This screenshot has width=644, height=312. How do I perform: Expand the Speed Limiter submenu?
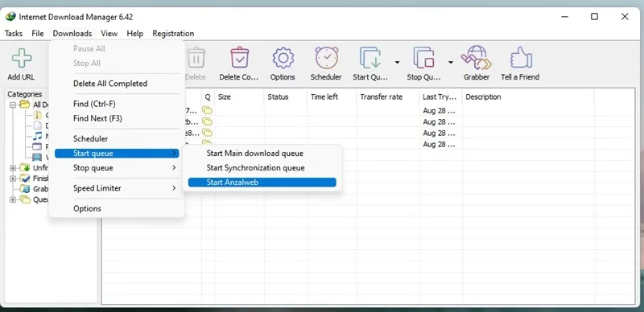pos(174,188)
